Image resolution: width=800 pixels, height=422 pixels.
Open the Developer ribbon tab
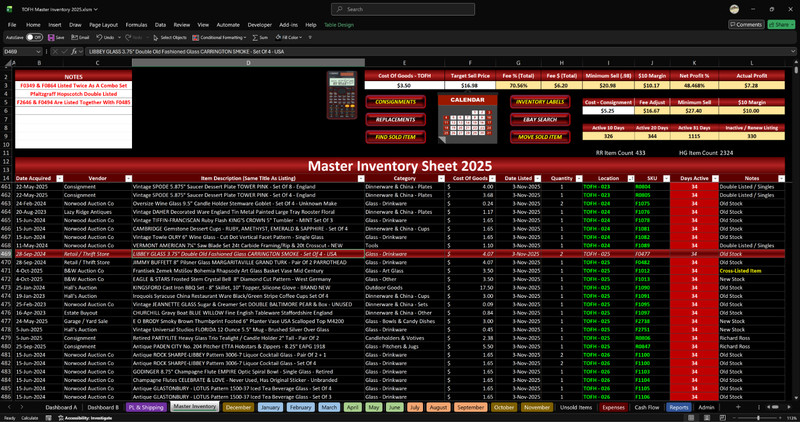260,24
